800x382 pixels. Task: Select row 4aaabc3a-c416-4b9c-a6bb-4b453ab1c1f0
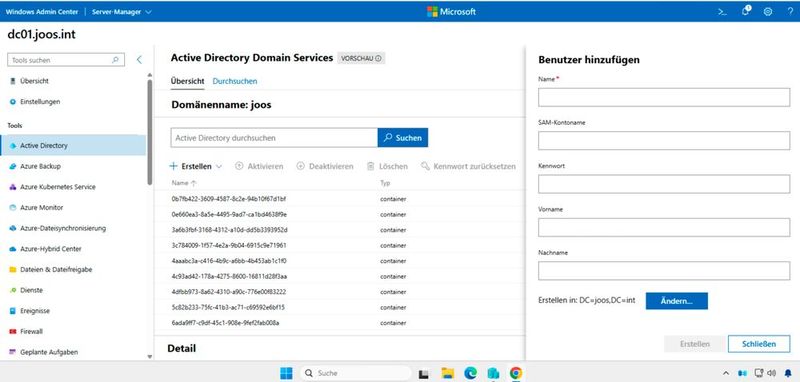click(339, 261)
